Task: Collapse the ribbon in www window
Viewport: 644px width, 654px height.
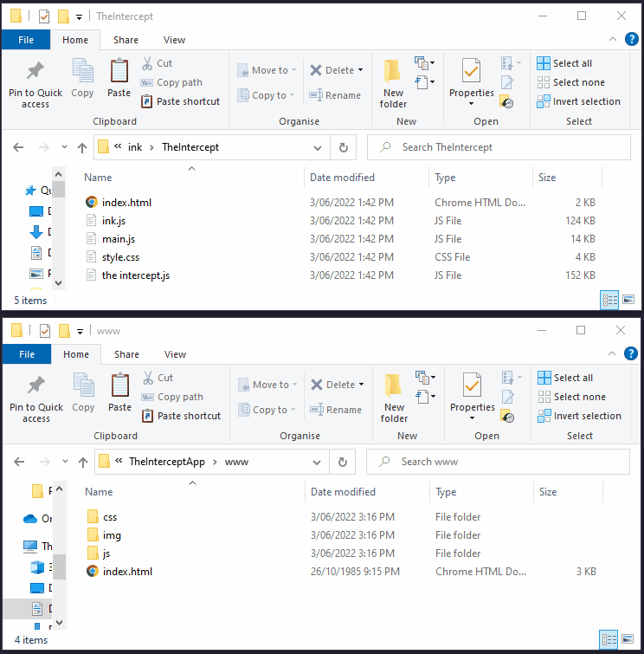Action: pos(611,353)
